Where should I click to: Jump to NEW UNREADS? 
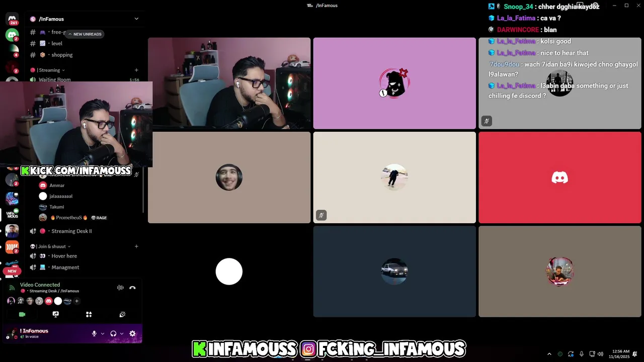coord(85,34)
